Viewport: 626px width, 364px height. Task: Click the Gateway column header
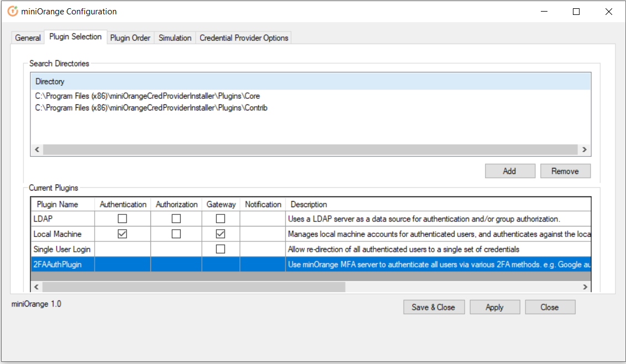tap(221, 204)
